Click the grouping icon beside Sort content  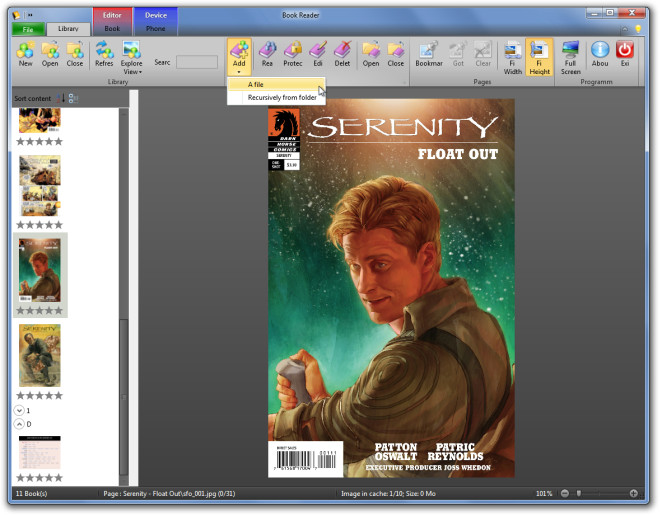pos(73,98)
